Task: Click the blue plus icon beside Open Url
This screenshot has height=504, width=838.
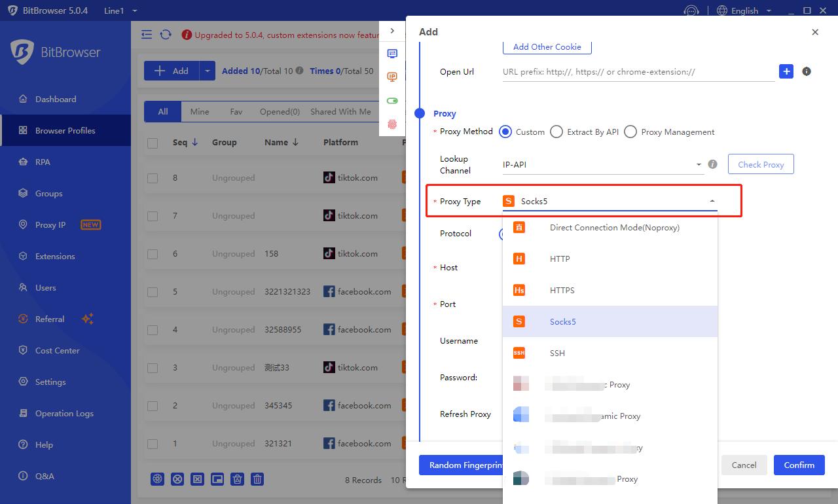Action: pos(786,71)
